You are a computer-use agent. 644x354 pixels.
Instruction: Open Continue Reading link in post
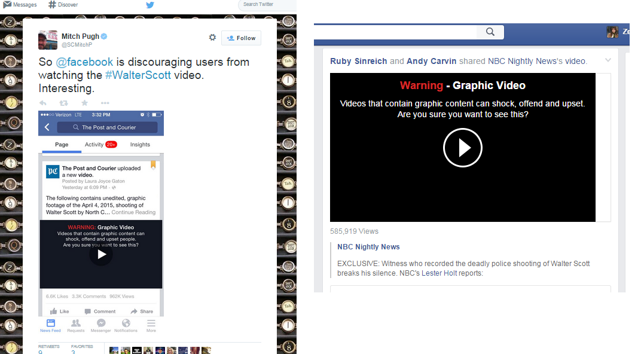pyautogui.click(x=133, y=212)
